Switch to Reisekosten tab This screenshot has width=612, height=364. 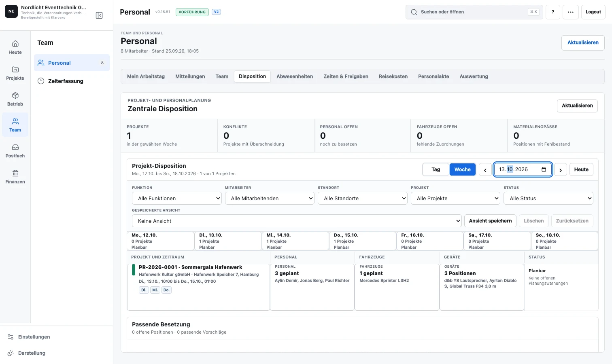(x=393, y=76)
